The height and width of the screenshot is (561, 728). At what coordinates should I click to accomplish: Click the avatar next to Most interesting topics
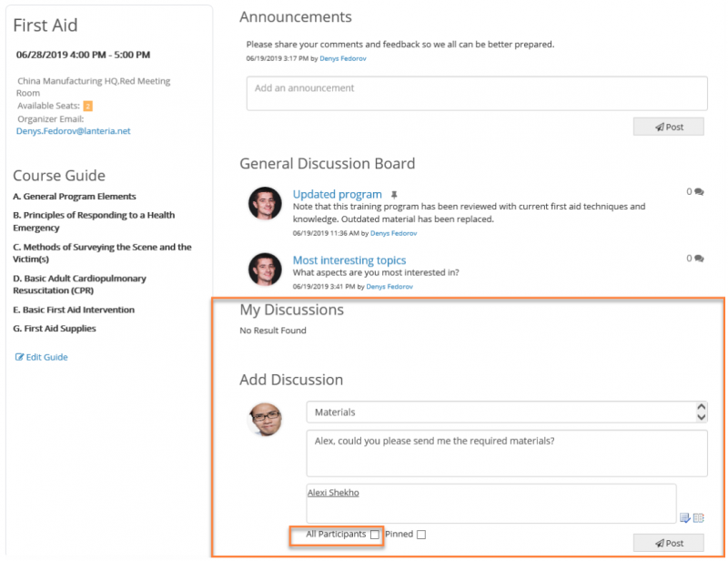tap(265, 270)
